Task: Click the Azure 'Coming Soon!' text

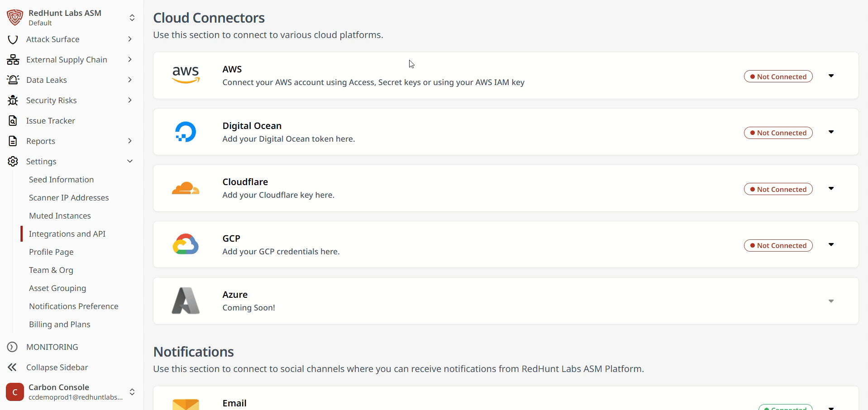Action: click(x=249, y=308)
